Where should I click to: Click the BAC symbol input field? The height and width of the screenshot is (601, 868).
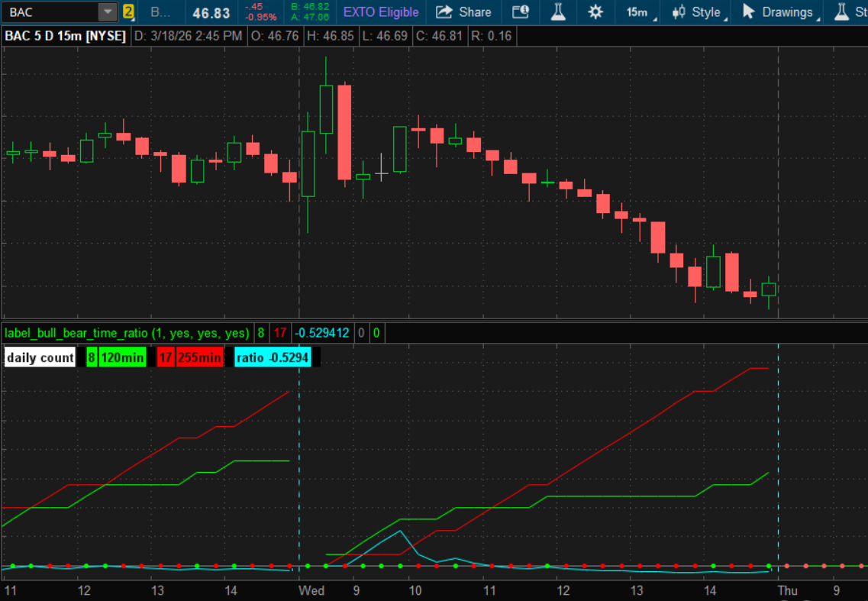pos(50,12)
